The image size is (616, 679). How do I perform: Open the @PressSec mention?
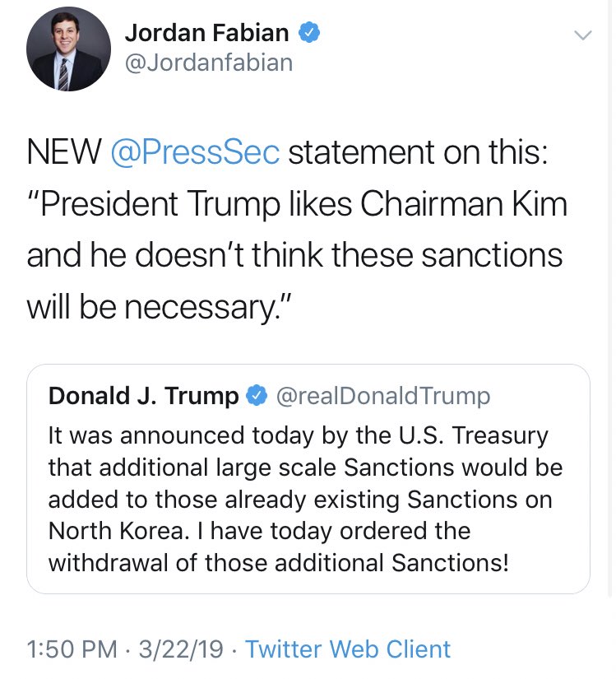[x=195, y=152]
